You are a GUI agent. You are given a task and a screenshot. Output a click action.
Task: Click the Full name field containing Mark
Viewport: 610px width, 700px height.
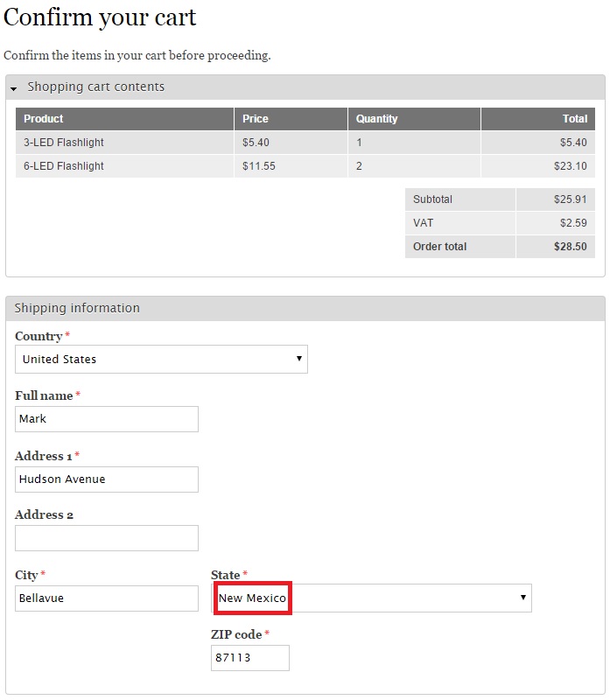coord(106,419)
